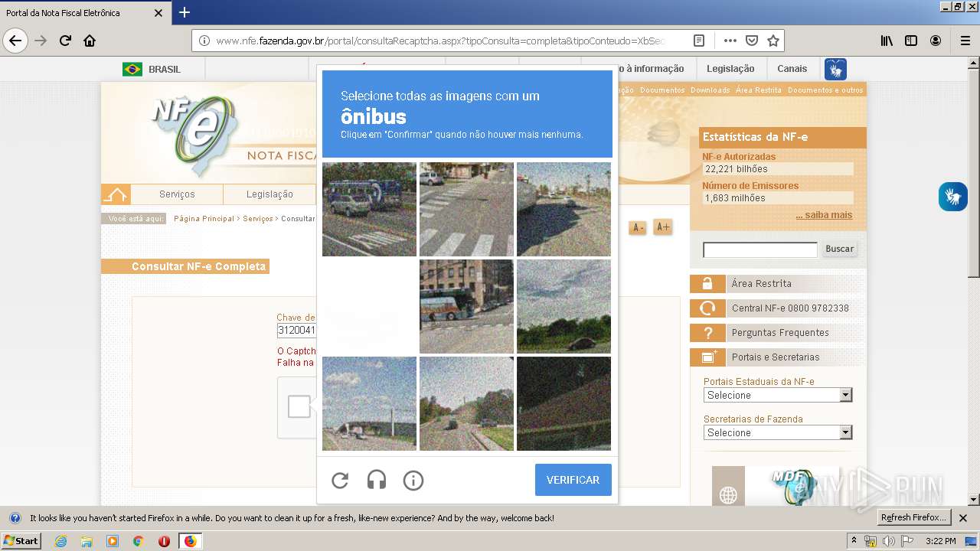Go to portal home via house icon
This screenshot has height=551, width=980.
click(116, 194)
